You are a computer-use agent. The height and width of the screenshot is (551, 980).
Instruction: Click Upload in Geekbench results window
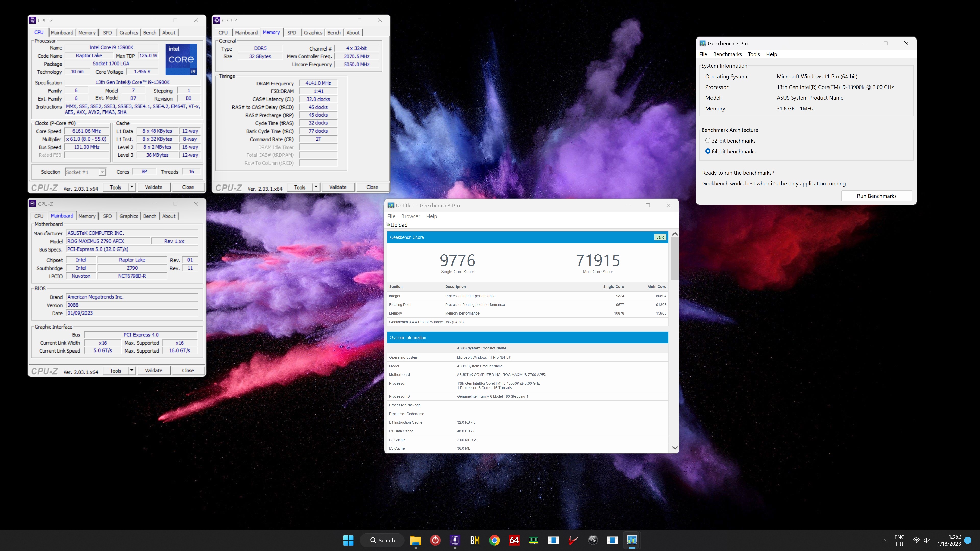pyautogui.click(x=399, y=225)
